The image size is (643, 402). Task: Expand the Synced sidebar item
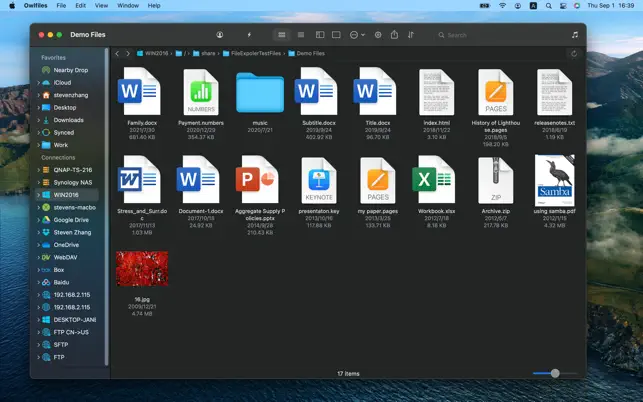click(x=38, y=132)
